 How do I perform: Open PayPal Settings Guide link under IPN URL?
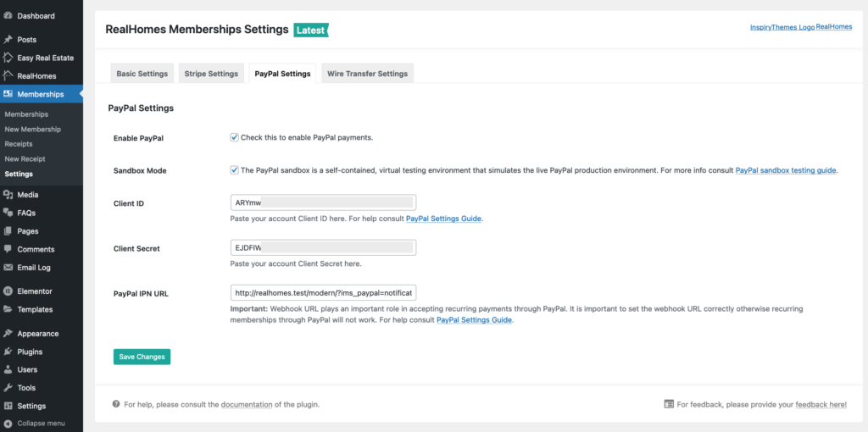[x=475, y=319]
